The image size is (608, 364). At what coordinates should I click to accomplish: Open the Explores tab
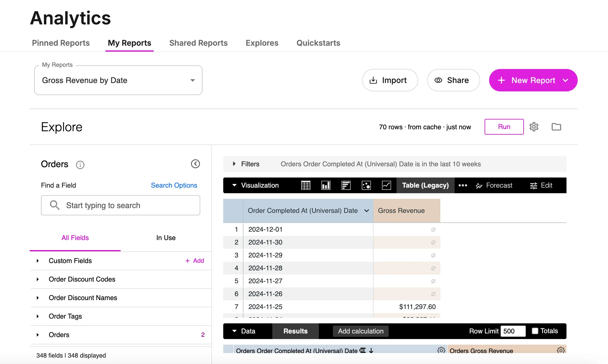[262, 43]
